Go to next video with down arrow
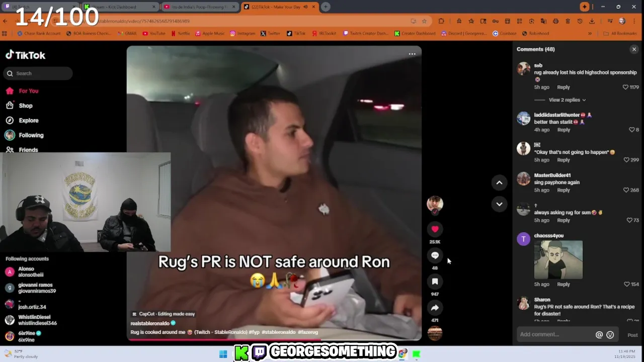The image size is (644, 362). pyautogui.click(x=499, y=204)
